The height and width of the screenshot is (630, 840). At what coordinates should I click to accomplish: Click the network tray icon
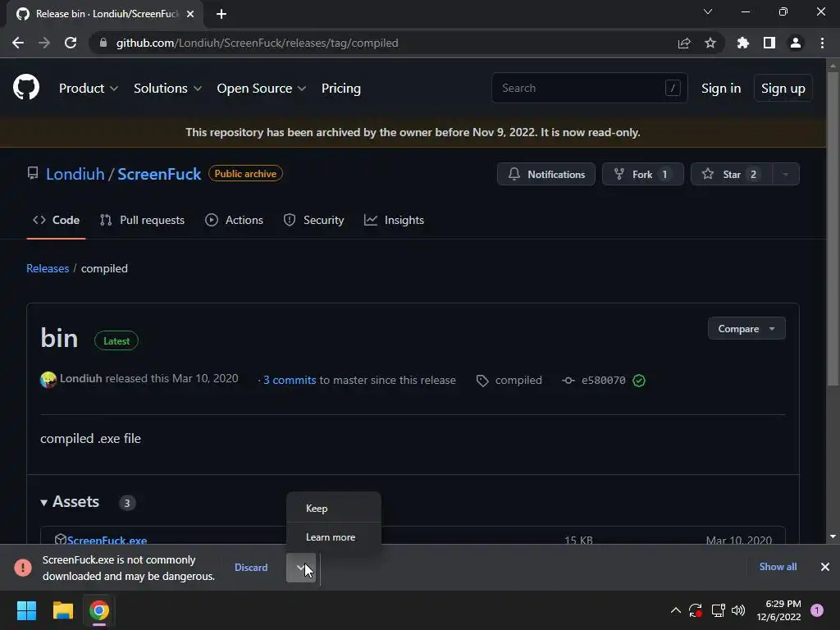click(718, 610)
